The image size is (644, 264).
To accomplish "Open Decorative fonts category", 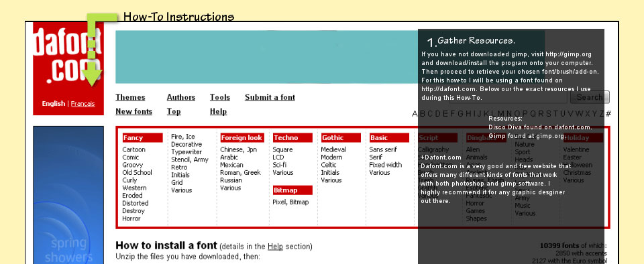I will pyautogui.click(x=186, y=144).
